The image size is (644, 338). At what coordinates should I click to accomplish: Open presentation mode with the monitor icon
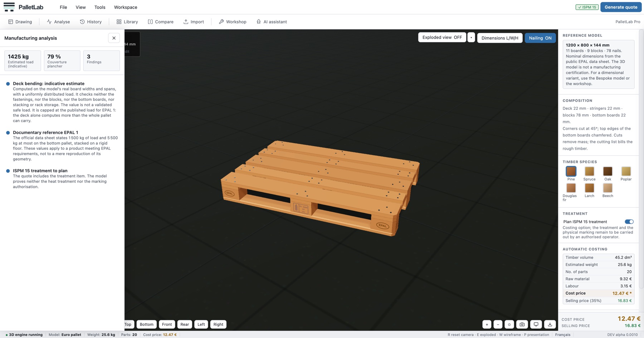point(536,324)
